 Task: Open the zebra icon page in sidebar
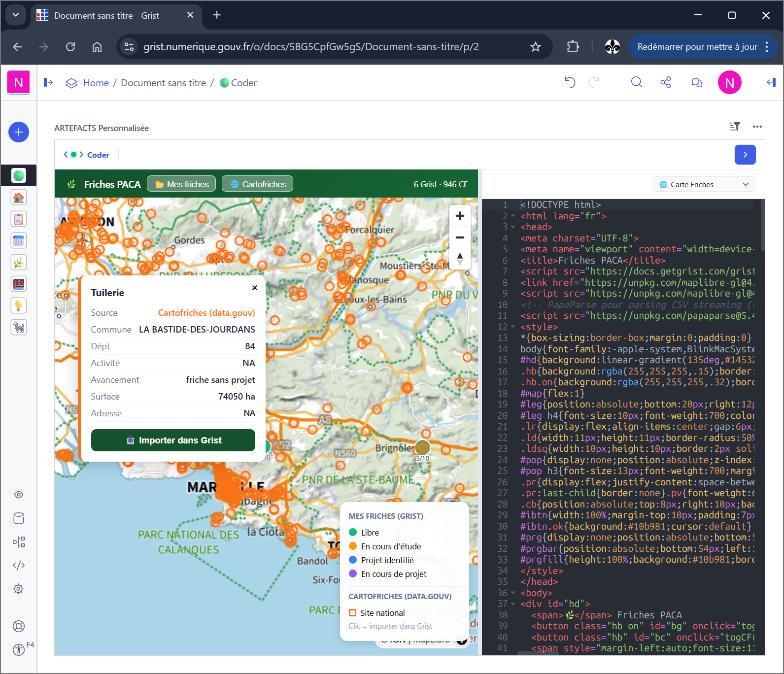(19, 328)
